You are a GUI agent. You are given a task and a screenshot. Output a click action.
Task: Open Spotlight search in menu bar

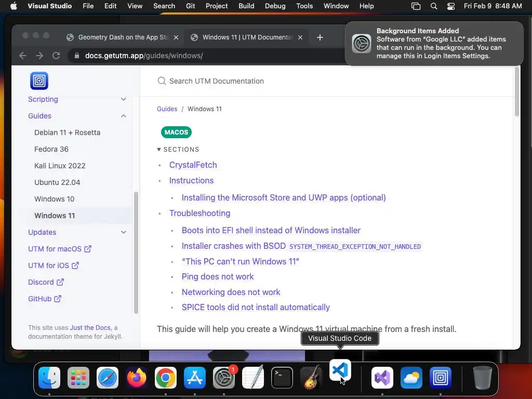coord(434,6)
